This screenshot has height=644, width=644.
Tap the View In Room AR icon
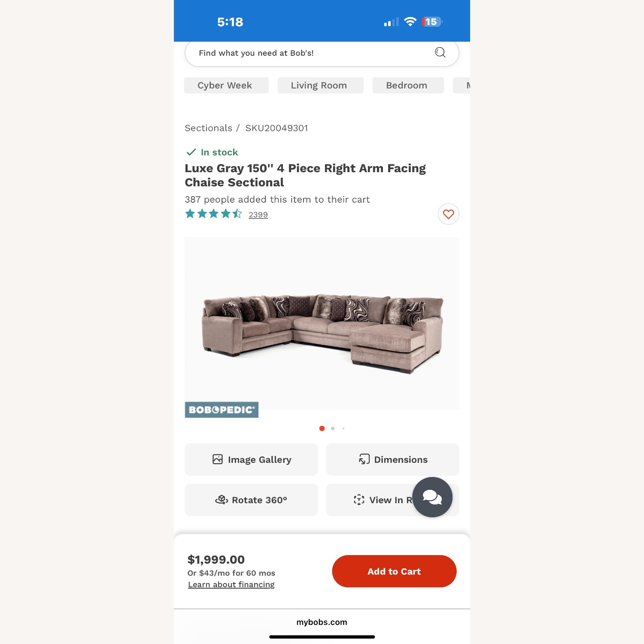359,500
